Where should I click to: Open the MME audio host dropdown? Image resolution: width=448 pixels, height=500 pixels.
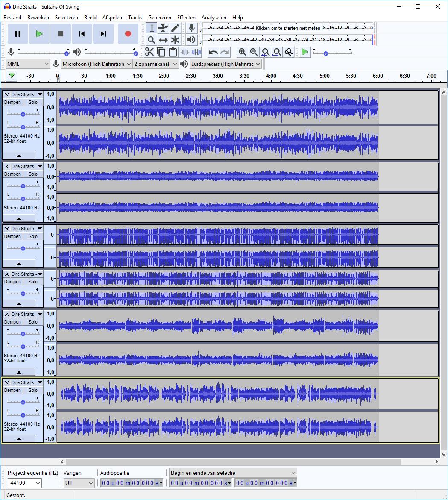(27, 64)
